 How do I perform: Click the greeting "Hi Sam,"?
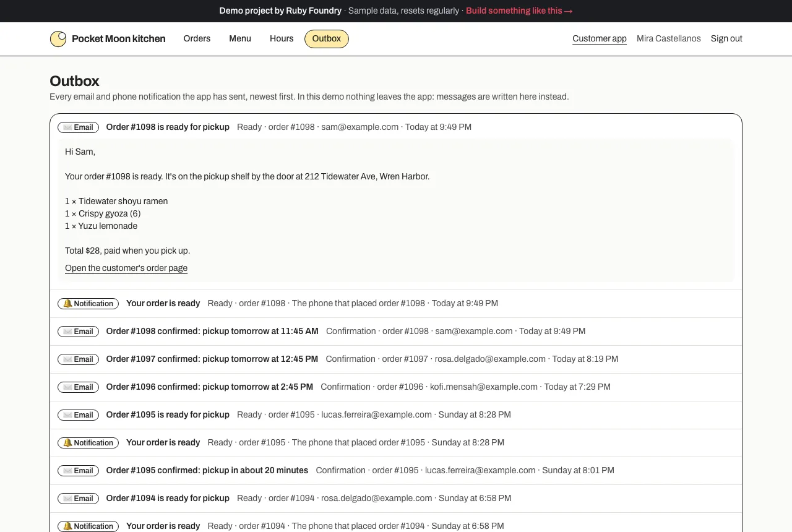coord(80,152)
